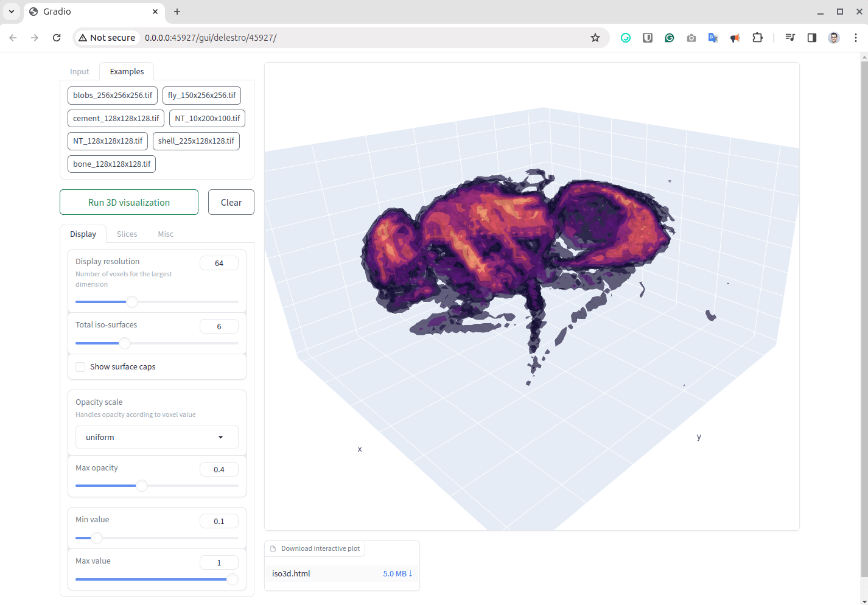Download iso3d.html via the 5.0 MB link
This screenshot has width=868, height=605.
(397, 573)
